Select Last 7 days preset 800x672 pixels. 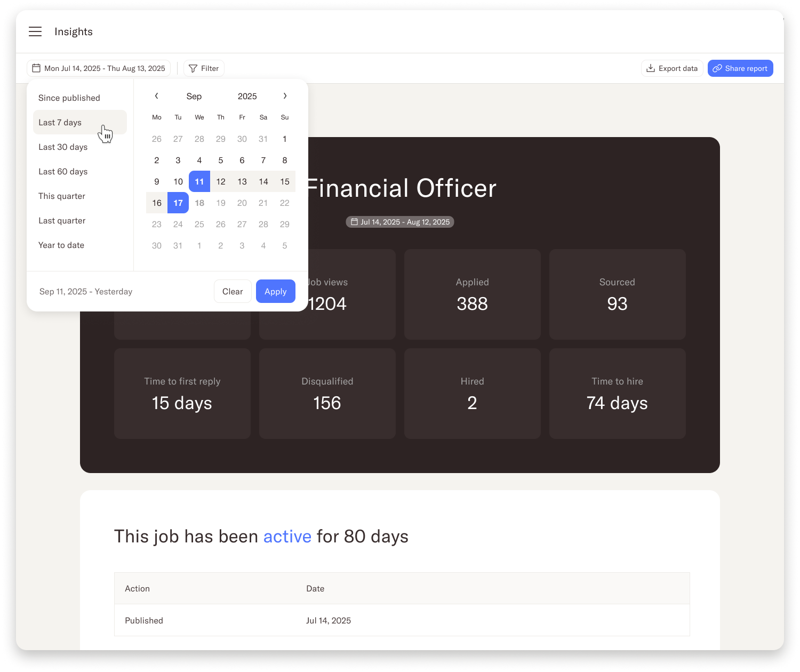tap(80, 123)
